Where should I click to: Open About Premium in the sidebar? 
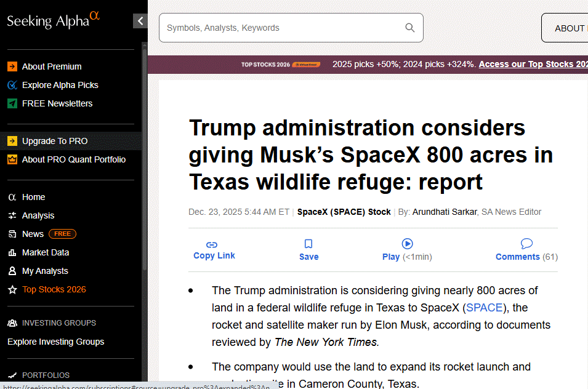click(x=52, y=66)
